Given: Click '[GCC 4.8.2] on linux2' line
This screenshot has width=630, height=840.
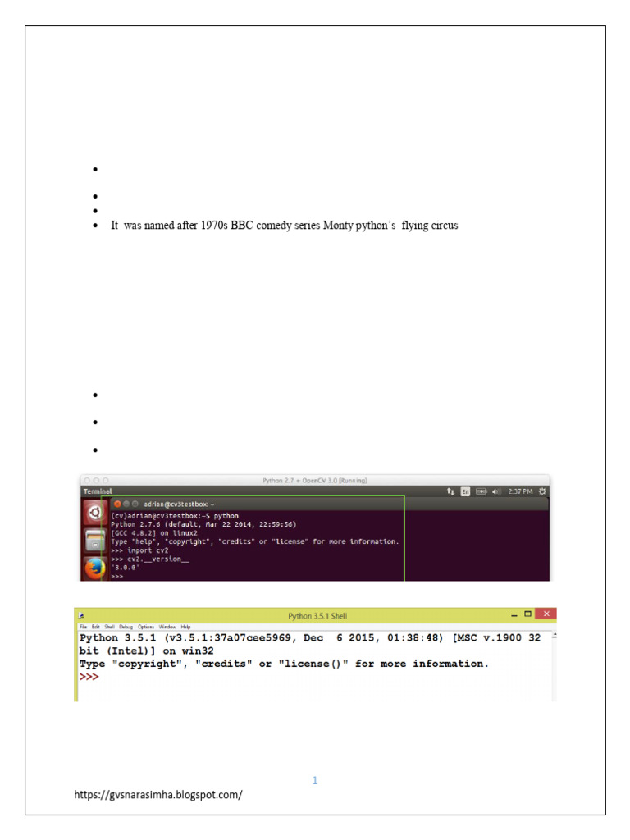Looking at the screenshot, I should (x=154, y=533).
